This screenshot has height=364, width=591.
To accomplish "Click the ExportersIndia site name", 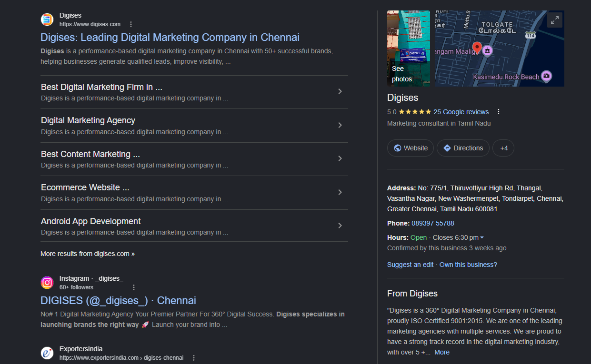I will [81, 349].
